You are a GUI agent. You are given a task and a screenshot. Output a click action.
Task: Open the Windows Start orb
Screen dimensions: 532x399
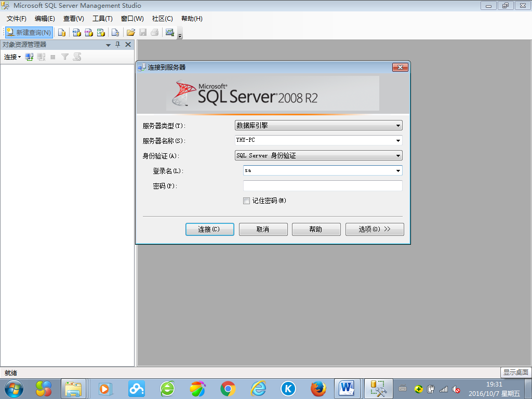click(14, 389)
